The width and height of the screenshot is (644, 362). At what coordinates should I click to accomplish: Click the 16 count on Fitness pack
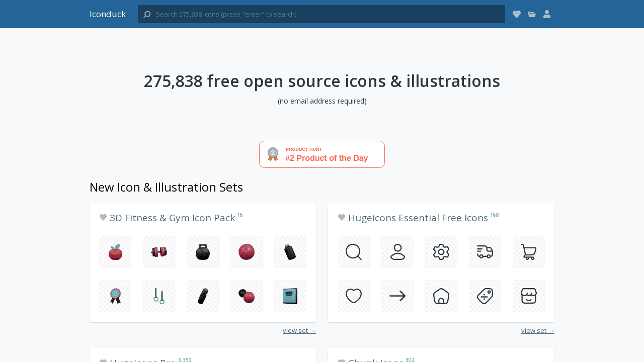tap(240, 215)
